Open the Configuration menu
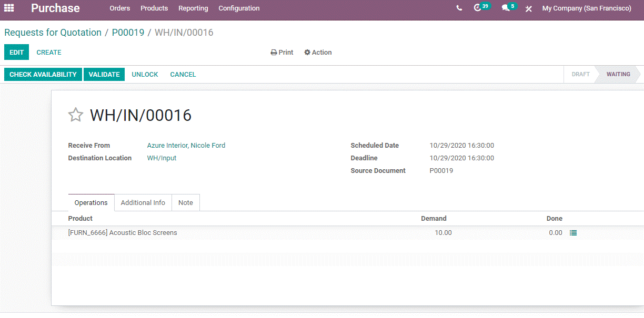Viewport: 644px width, 318px height. click(x=239, y=8)
